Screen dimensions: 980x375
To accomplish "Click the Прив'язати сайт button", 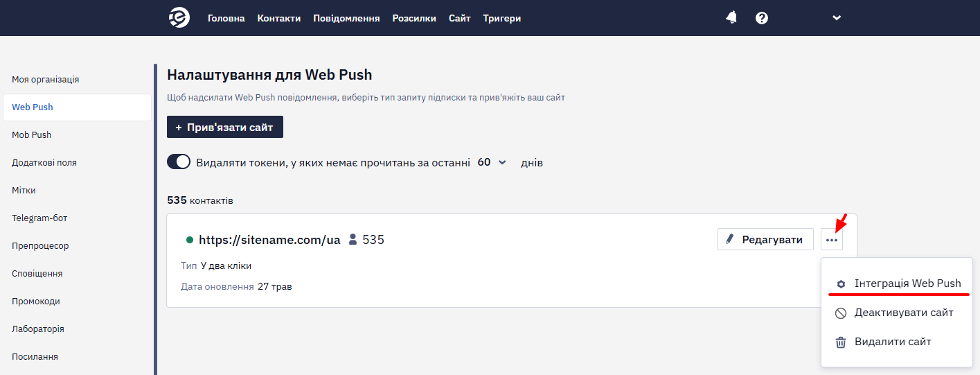I will click(225, 127).
